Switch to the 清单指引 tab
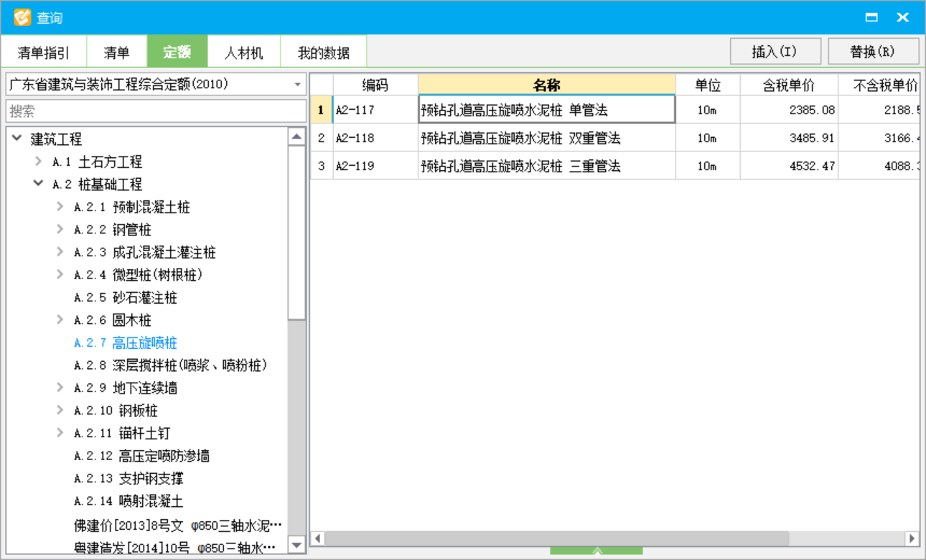926x560 pixels. [44, 52]
